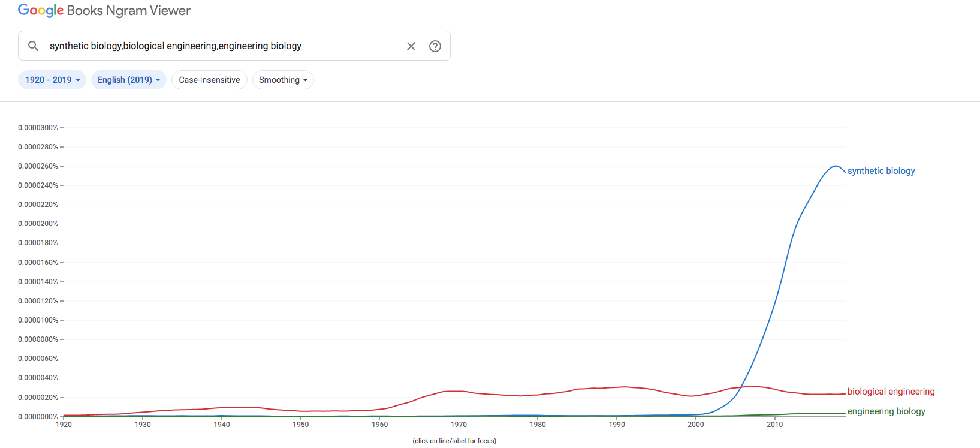980x448 pixels.
Task: Click the 2000 tick on the x-axis
Action: [x=695, y=425]
